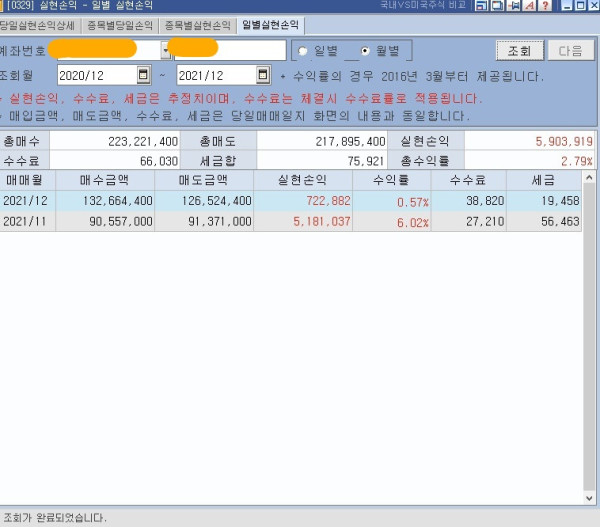
Task: Switch to 종목별실현손익 tab
Action: [x=197, y=25]
